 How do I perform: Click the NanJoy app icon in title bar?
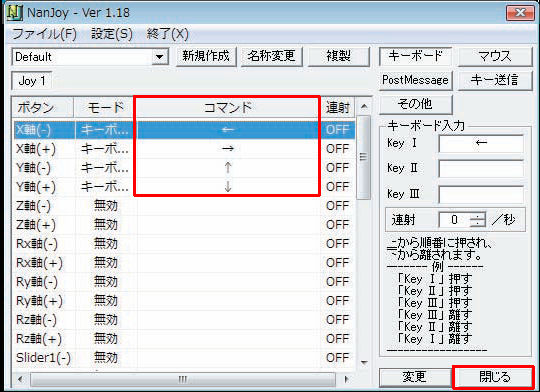click(x=14, y=13)
